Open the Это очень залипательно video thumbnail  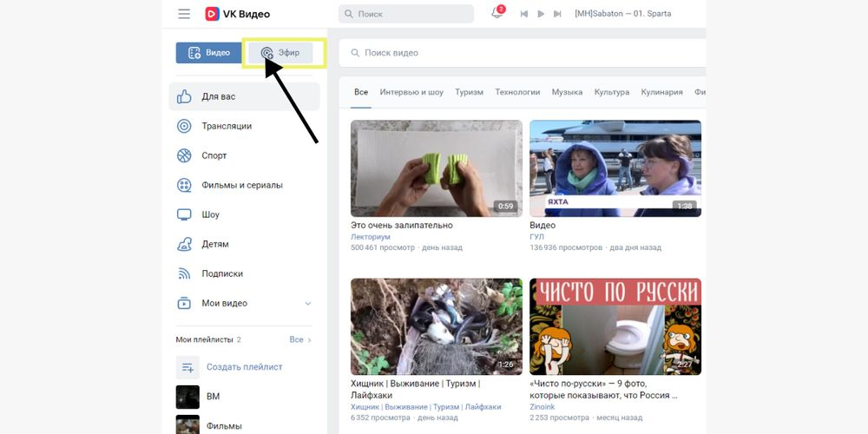(436, 168)
